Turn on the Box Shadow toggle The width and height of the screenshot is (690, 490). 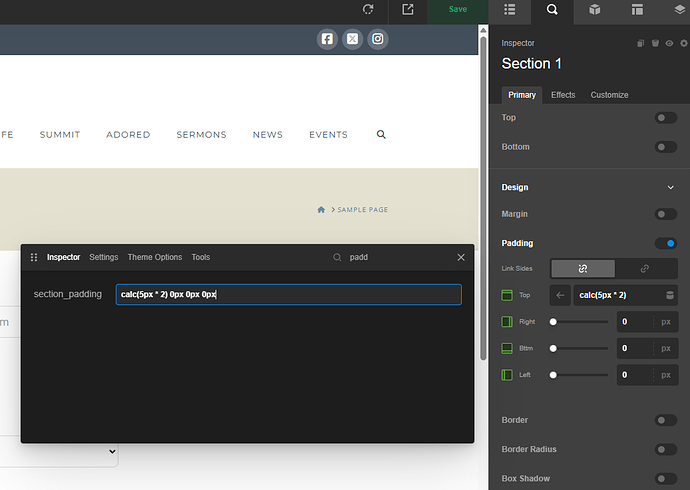pos(665,479)
